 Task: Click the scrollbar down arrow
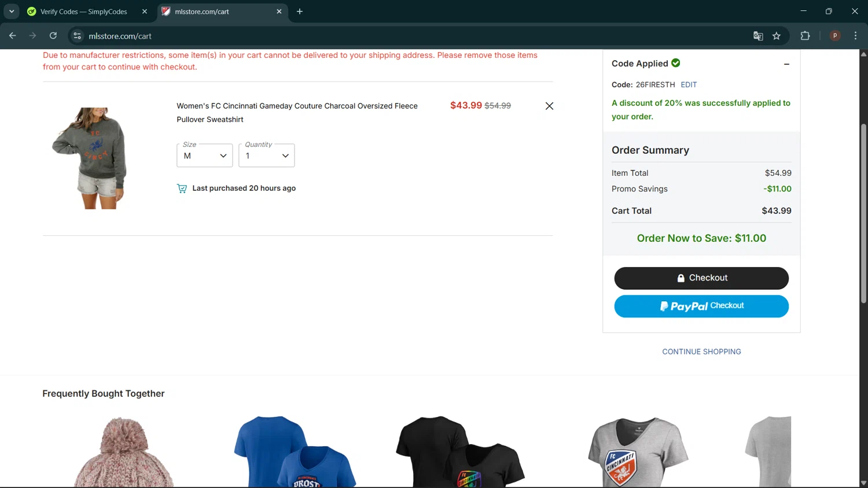863,483
